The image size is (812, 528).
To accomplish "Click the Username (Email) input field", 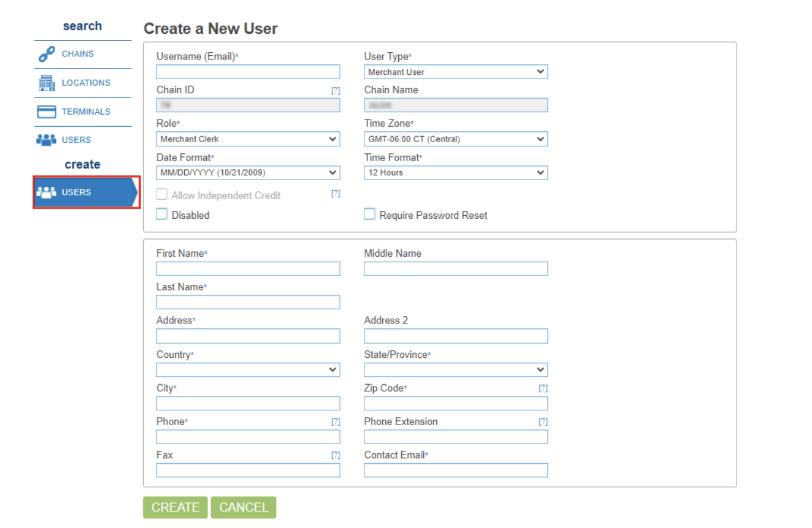I will pyautogui.click(x=248, y=72).
